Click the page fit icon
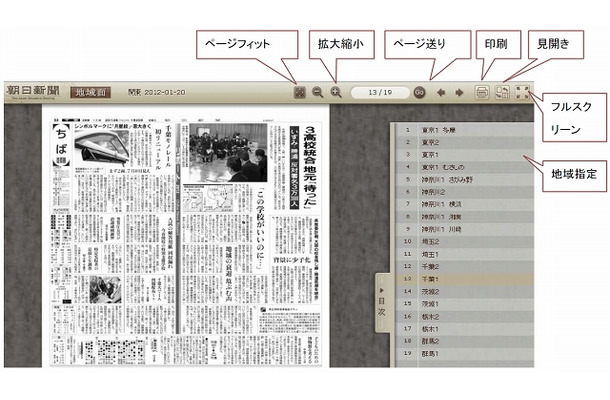 tap(300, 92)
